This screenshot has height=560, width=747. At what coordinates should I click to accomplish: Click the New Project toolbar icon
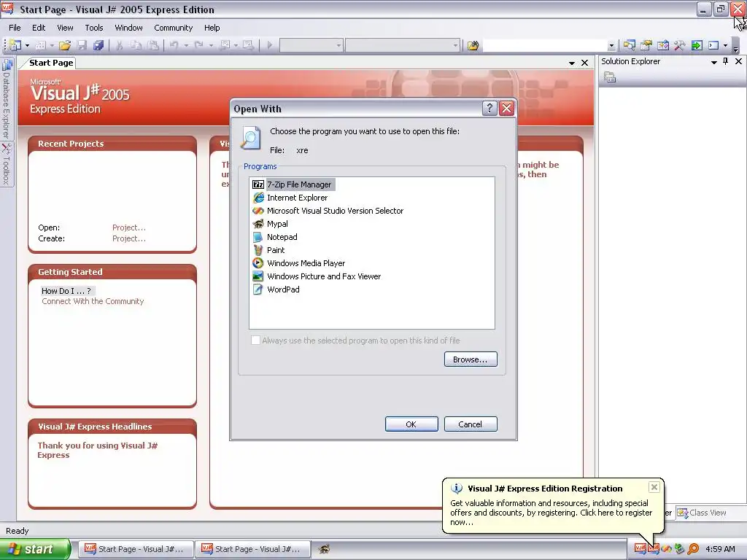click(x=15, y=45)
